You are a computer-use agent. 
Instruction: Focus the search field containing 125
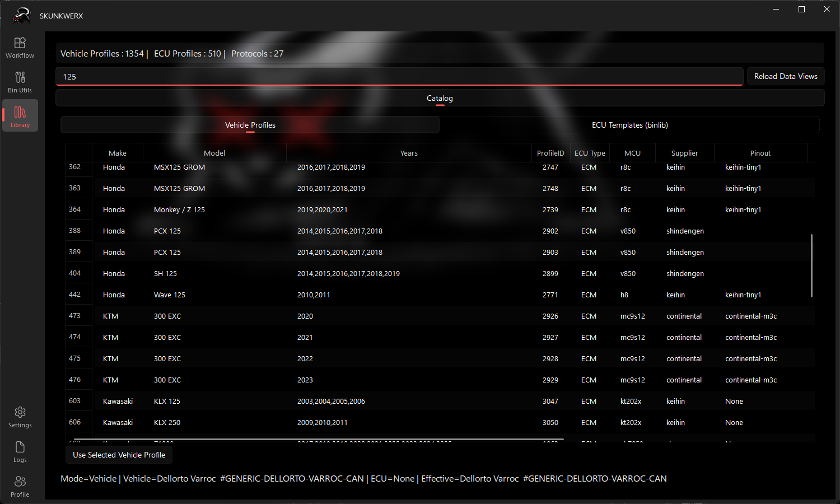(399, 77)
